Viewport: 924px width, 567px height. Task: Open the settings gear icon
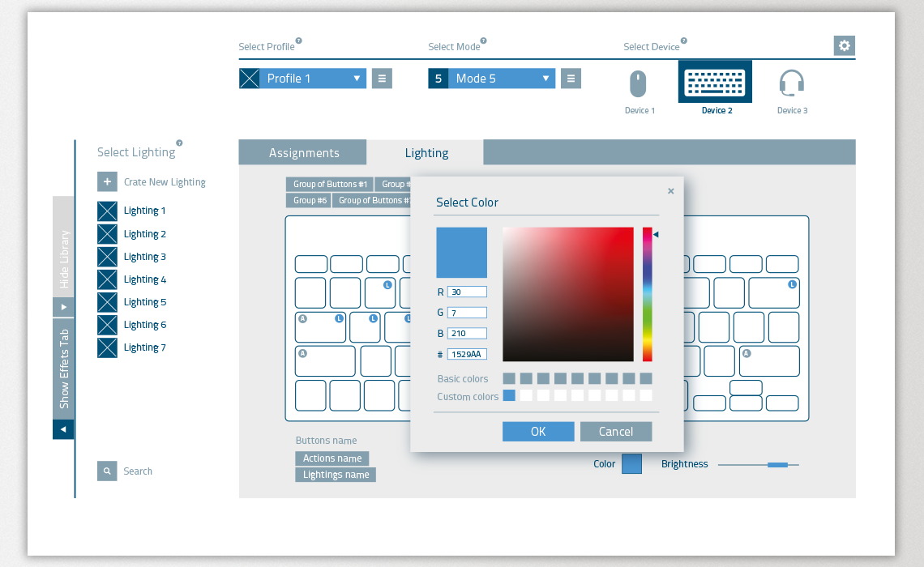coord(844,45)
